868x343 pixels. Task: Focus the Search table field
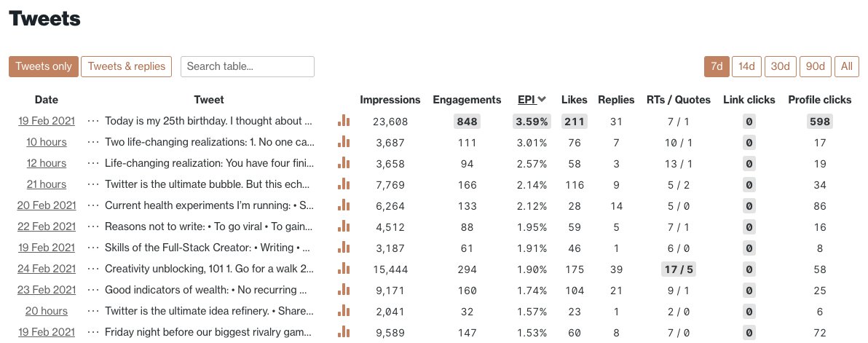click(x=248, y=66)
